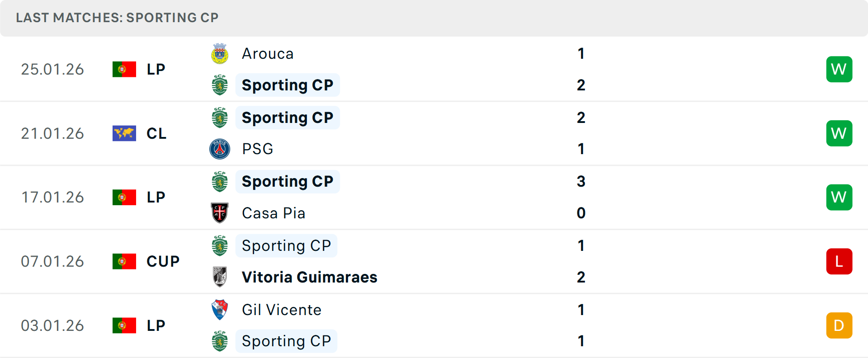This screenshot has width=868, height=358.
Task: Click the 25.01.26 date entry
Action: (52, 69)
